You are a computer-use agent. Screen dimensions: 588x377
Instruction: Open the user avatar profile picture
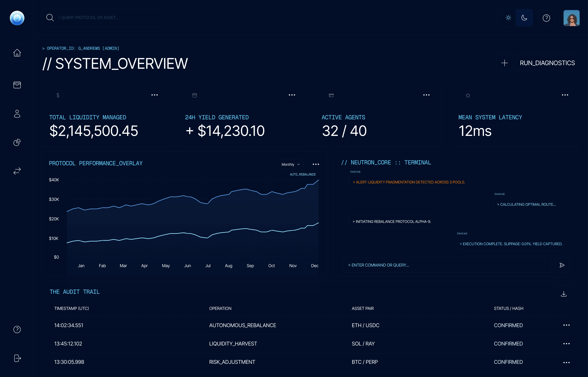(571, 18)
